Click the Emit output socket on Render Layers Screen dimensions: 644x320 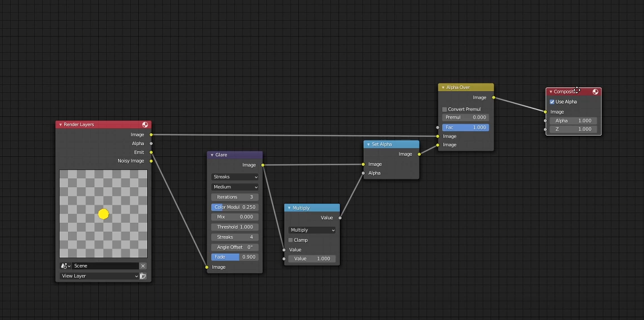click(x=151, y=152)
